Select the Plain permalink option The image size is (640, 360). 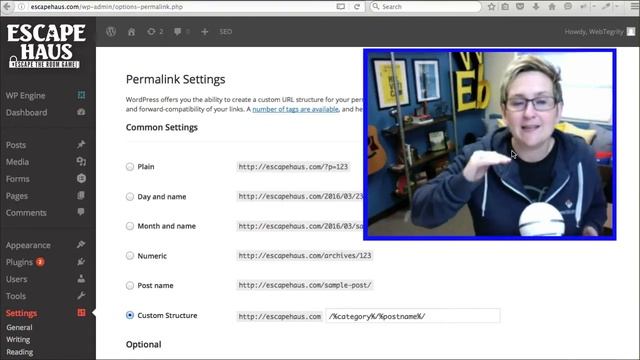coord(130,167)
